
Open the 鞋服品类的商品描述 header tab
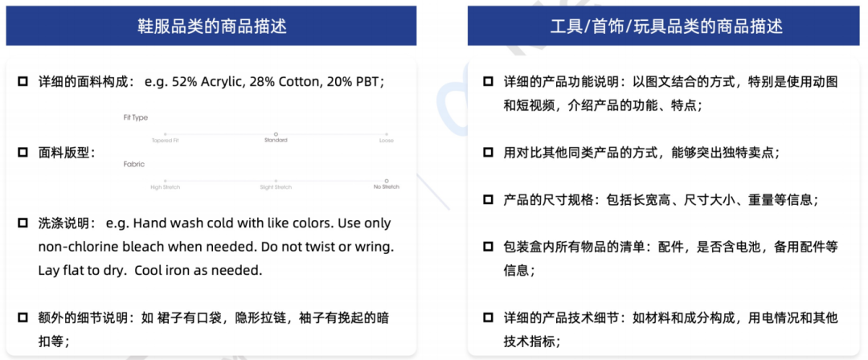pyautogui.click(x=212, y=27)
